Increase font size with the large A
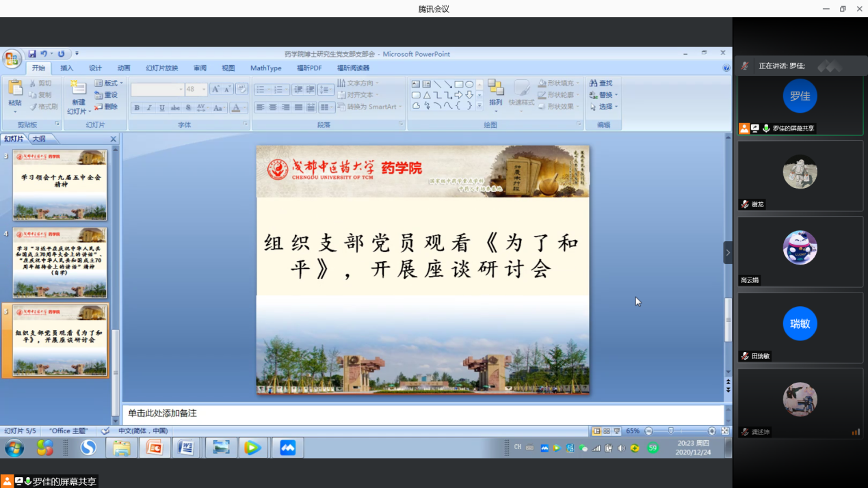 [215, 90]
